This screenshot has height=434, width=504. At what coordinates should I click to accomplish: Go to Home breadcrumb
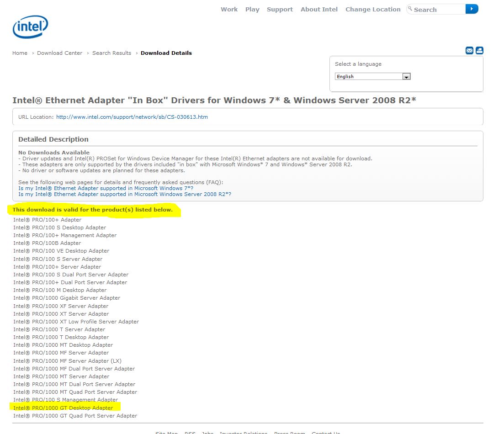[x=20, y=53]
